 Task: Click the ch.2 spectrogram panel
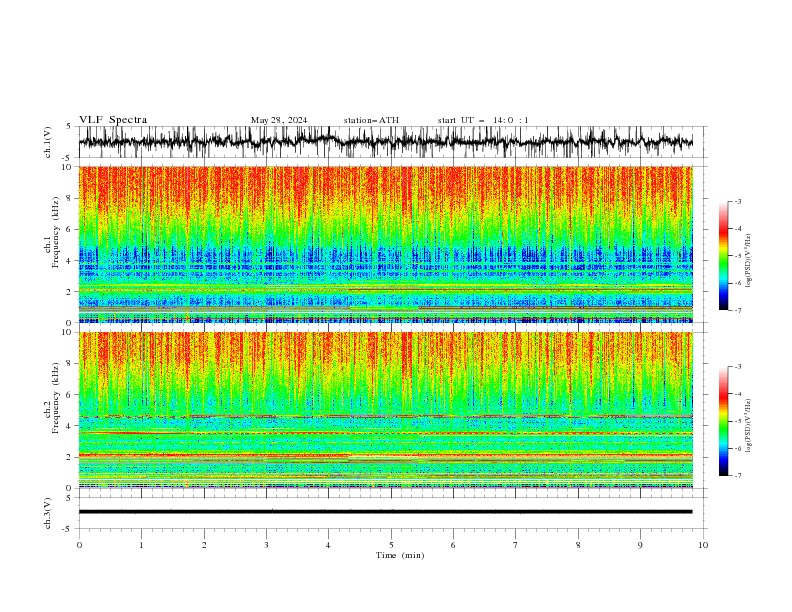(385, 410)
